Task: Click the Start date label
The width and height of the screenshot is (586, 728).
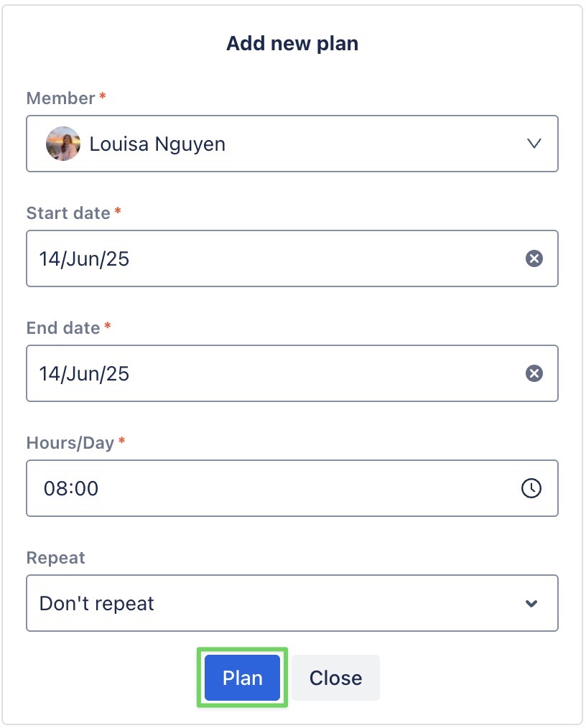Action: [x=68, y=213]
